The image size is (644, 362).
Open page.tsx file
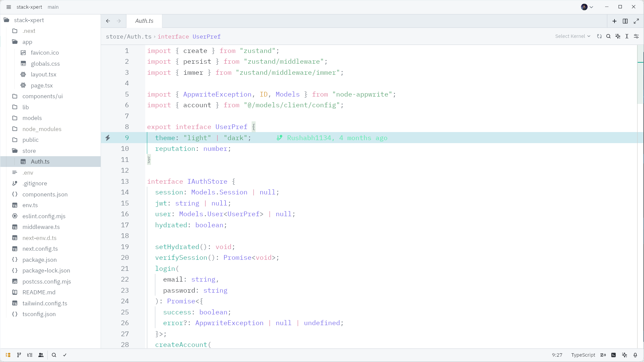coord(50,85)
